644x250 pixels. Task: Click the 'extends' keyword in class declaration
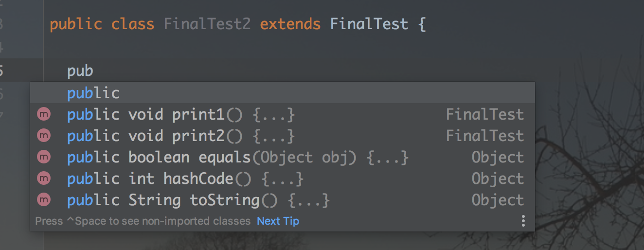click(290, 24)
